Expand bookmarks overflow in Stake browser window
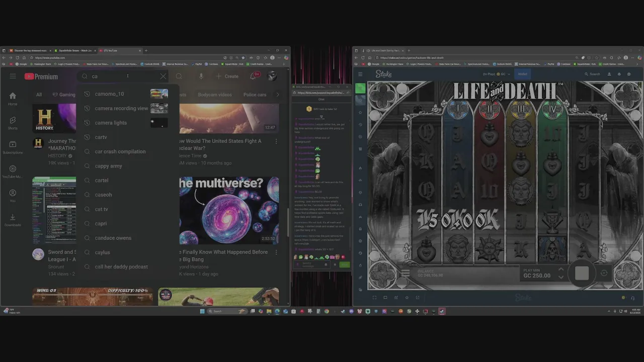Screen dimensions: 644x362 [637, 64]
